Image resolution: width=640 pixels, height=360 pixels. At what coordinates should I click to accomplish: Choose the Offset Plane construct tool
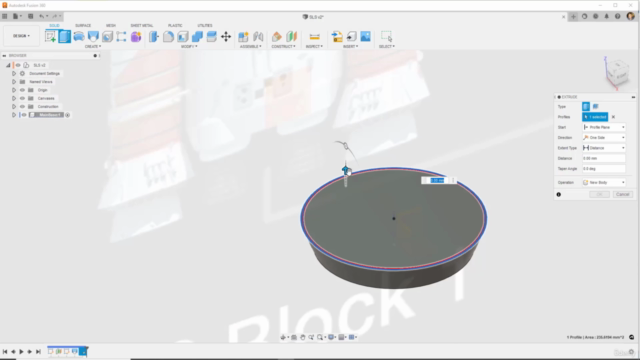(277, 36)
